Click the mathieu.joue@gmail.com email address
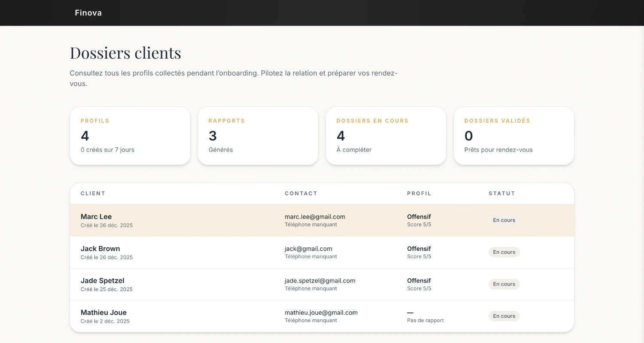This screenshot has height=343, width=644. coord(321,313)
